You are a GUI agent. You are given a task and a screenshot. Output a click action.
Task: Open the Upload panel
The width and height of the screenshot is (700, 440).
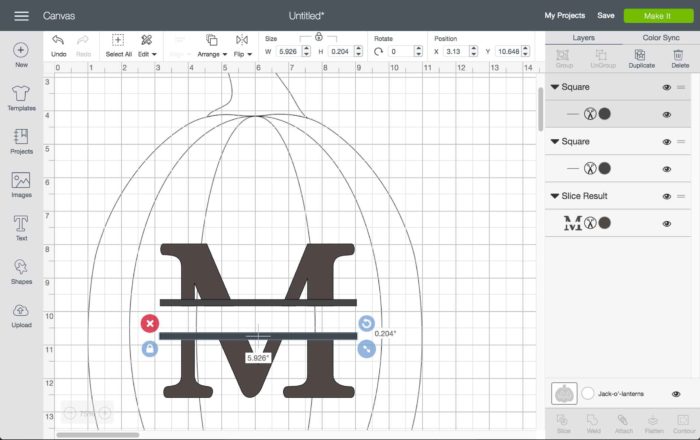pos(21,315)
